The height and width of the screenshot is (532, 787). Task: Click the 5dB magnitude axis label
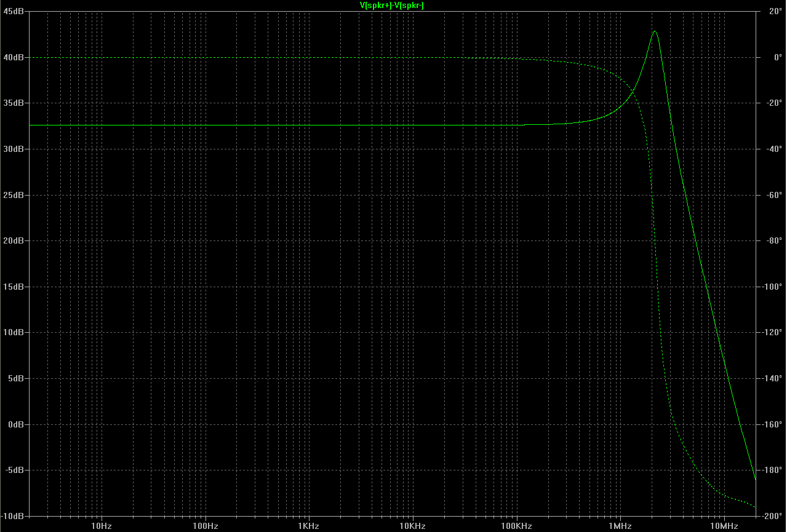(x=15, y=378)
